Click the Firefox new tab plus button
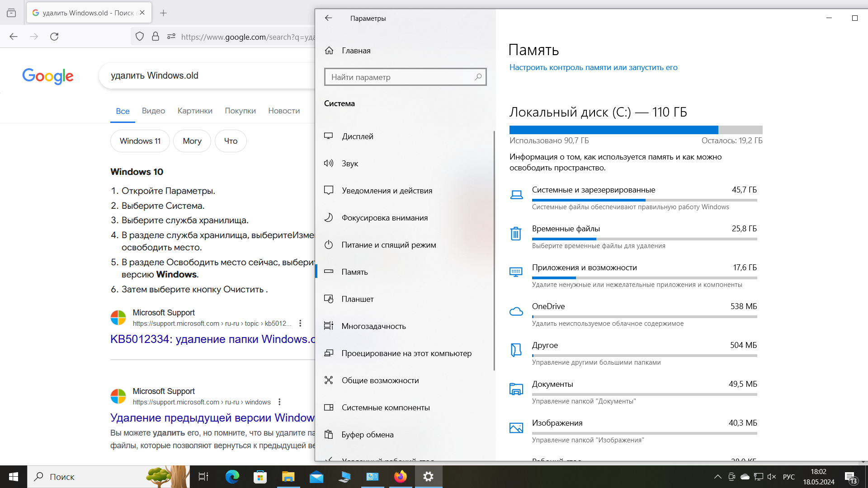The height and width of the screenshot is (488, 868). click(164, 13)
